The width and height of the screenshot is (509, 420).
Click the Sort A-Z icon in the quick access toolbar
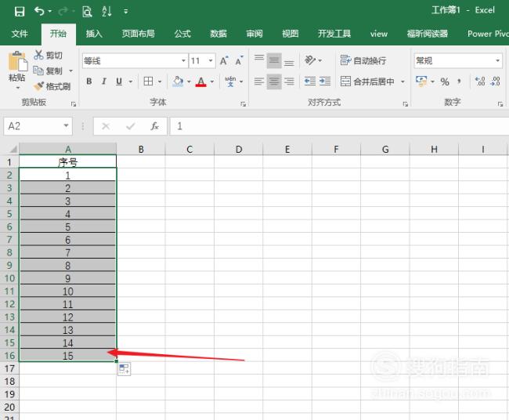tap(106, 12)
